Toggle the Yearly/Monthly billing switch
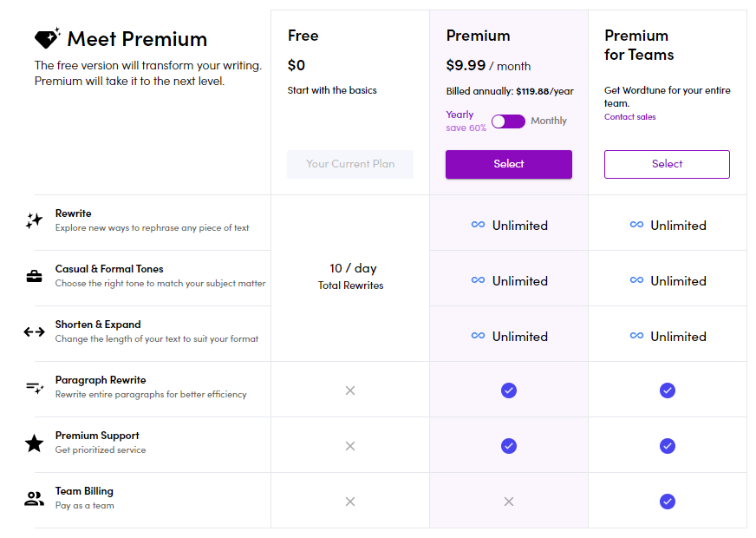The height and width of the screenshot is (538, 756). click(x=508, y=121)
